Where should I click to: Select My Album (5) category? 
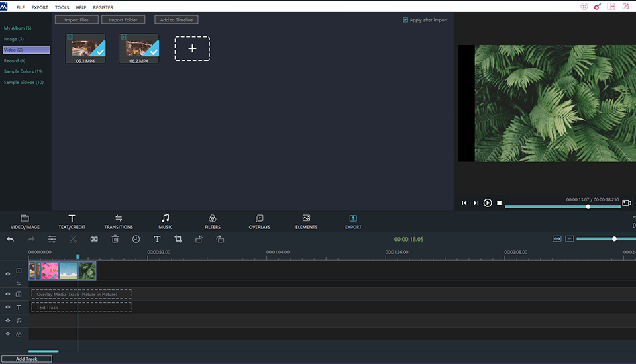[x=17, y=28]
